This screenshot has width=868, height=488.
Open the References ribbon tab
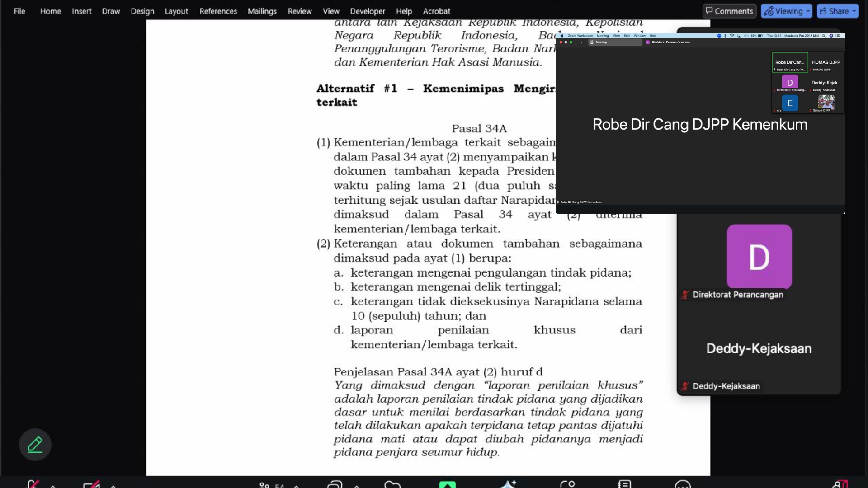click(x=218, y=11)
